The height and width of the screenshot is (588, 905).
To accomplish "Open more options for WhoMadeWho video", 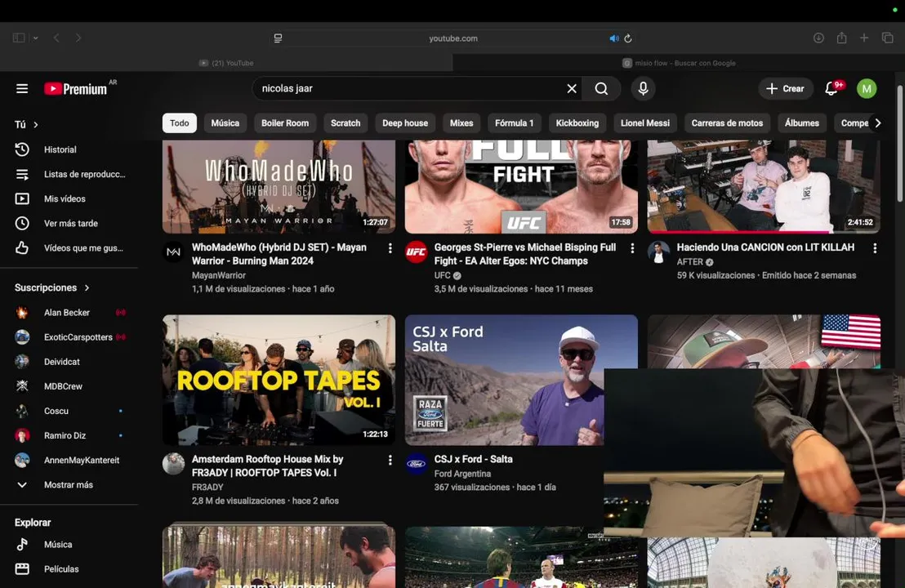I will point(390,248).
